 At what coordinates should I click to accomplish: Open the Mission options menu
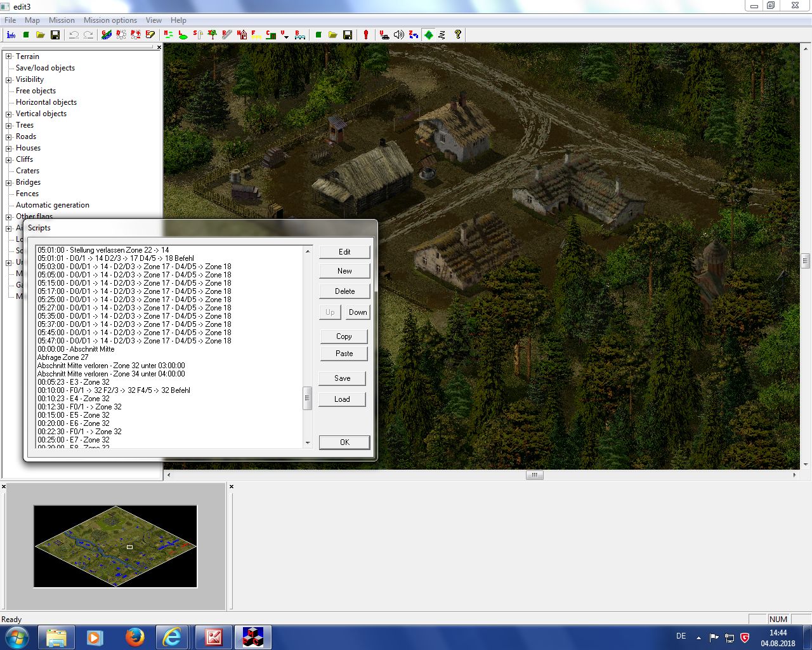click(110, 20)
